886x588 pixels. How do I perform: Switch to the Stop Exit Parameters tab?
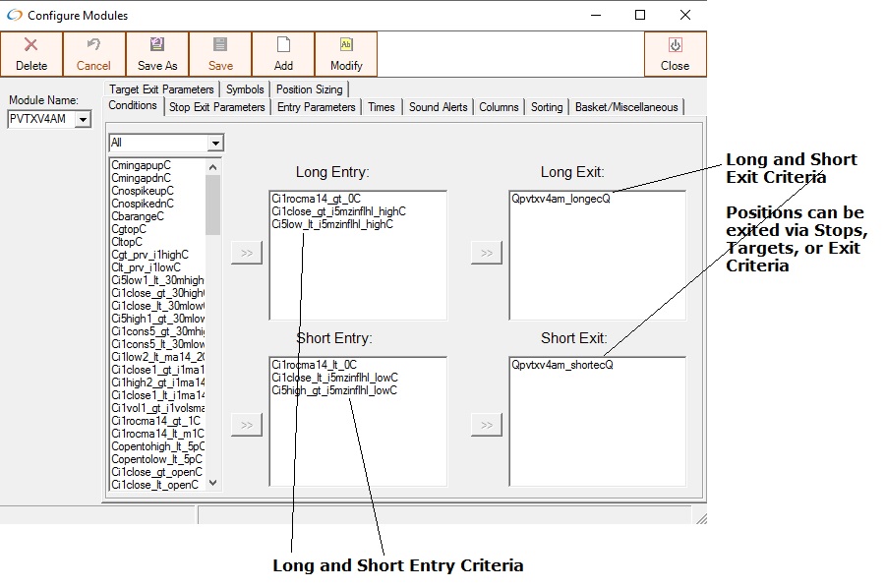tap(216, 107)
